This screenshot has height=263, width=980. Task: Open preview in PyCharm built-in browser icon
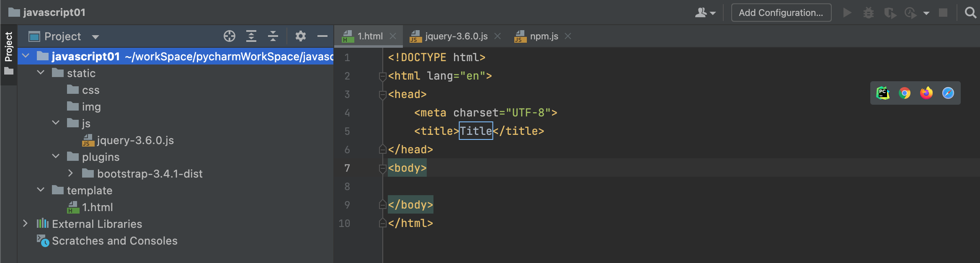pyautogui.click(x=883, y=93)
